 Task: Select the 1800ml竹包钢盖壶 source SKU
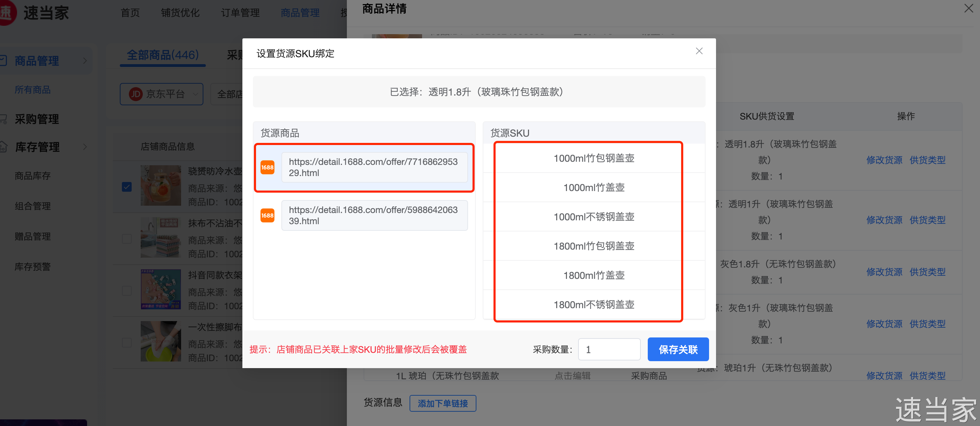click(x=593, y=246)
